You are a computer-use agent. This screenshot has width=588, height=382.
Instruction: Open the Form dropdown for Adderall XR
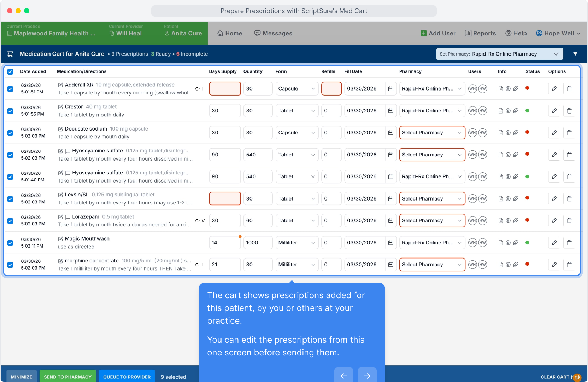[x=297, y=89]
